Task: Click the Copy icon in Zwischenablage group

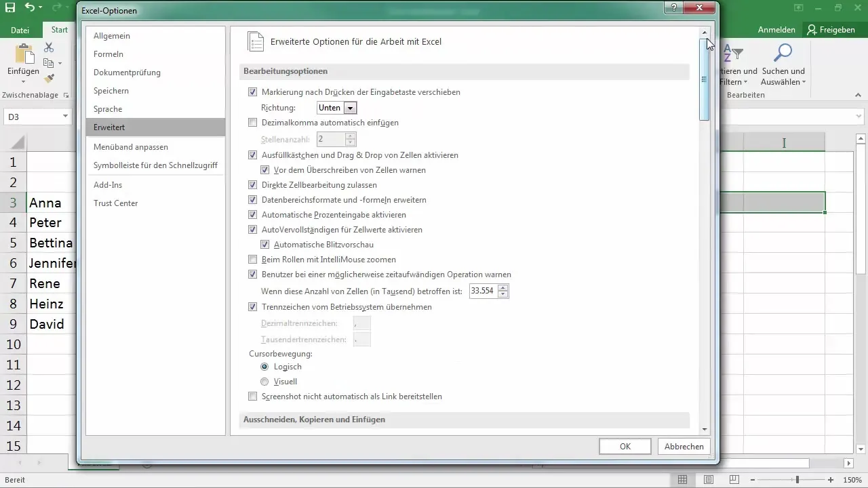Action: [x=48, y=63]
